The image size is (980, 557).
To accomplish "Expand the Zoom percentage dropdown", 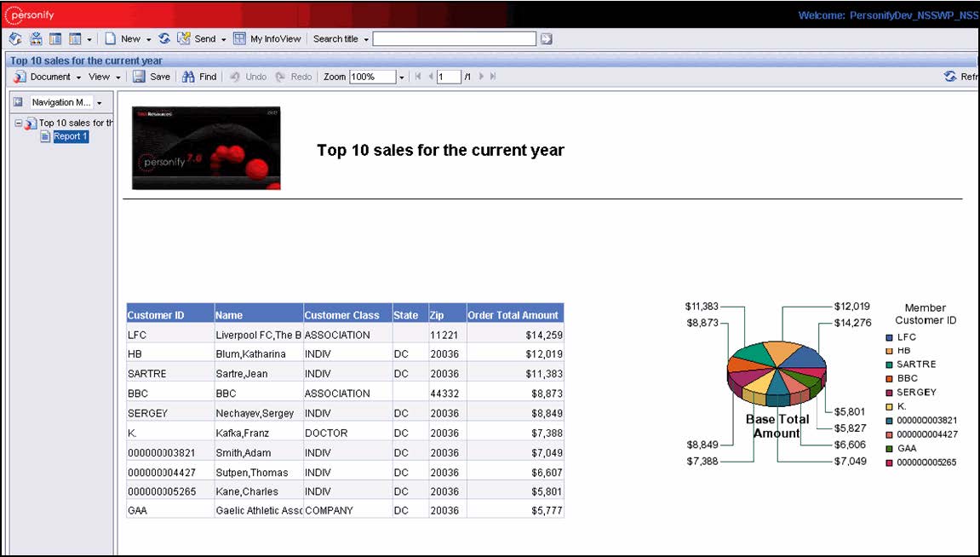I will click(402, 78).
